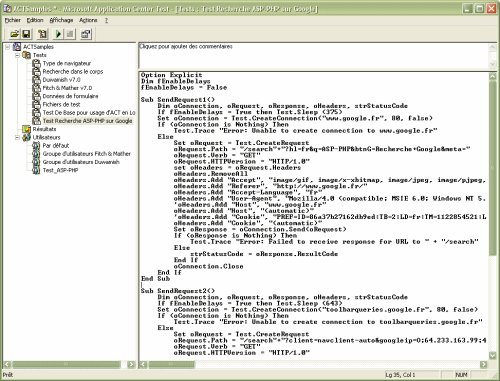Open the Fichier menu
The height and width of the screenshot is (381, 500).
13,20
